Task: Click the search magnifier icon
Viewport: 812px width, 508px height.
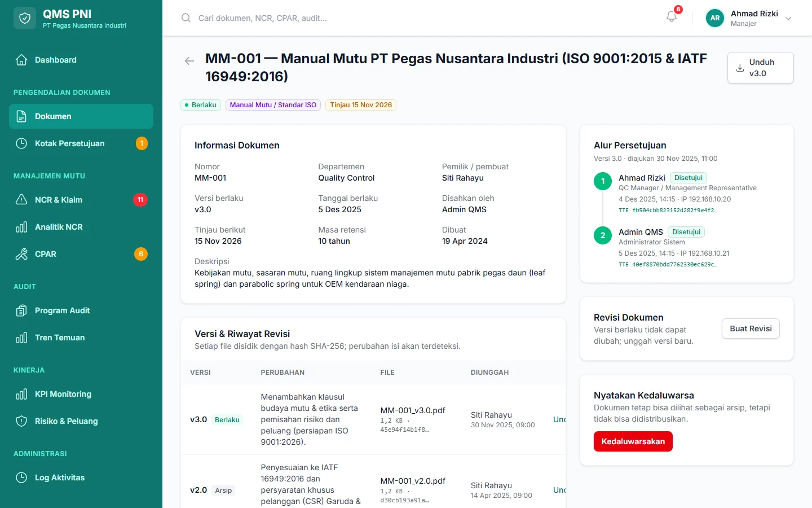Action: [x=186, y=18]
